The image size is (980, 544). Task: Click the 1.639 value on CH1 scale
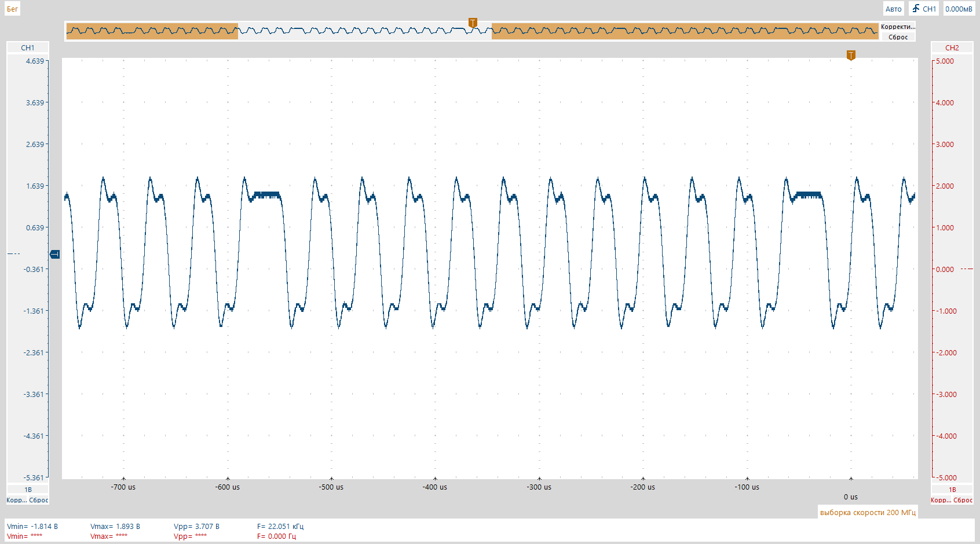[x=35, y=186]
